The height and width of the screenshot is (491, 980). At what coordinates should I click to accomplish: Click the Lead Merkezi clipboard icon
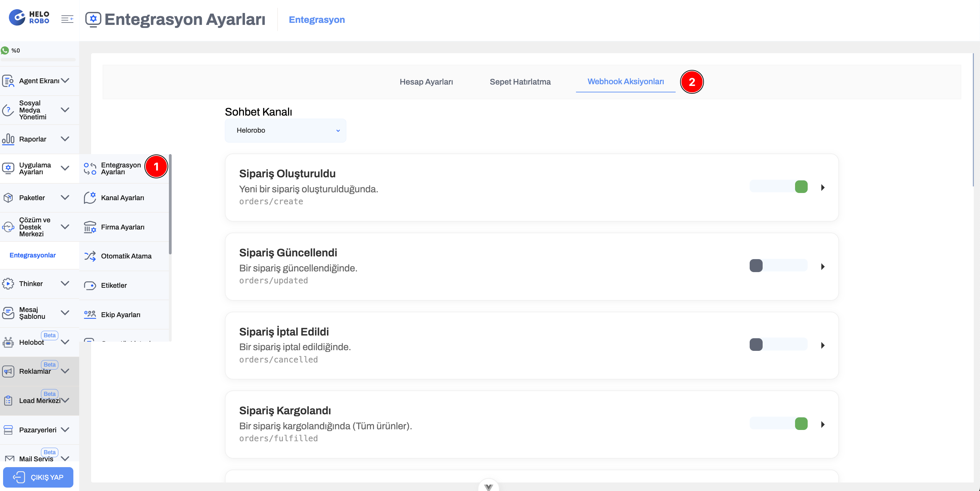8,401
